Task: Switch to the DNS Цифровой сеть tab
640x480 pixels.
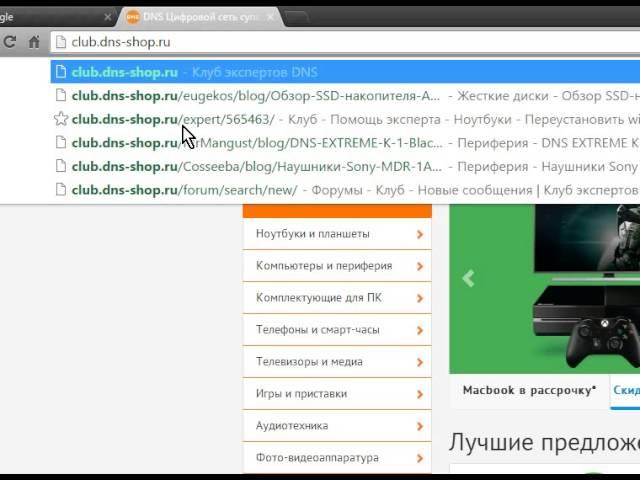Action: (x=200, y=17)
